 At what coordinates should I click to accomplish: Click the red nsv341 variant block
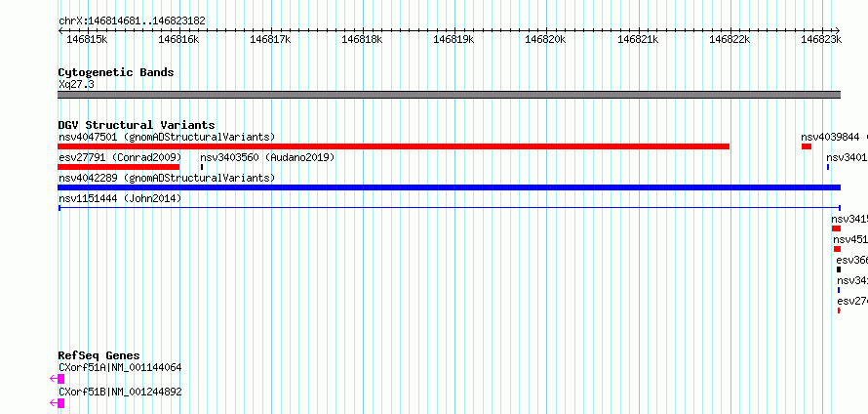836,228
